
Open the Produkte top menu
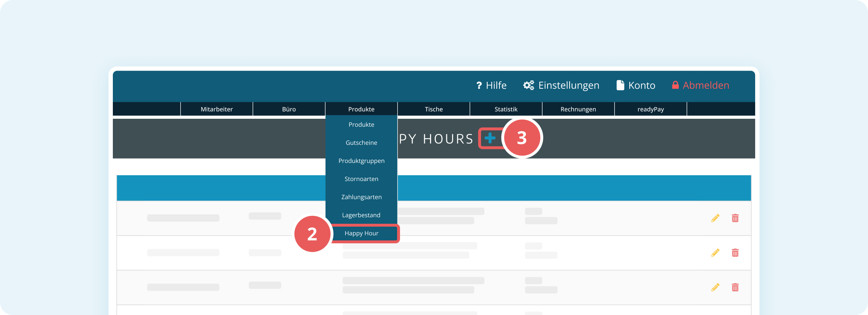point(361,109)
